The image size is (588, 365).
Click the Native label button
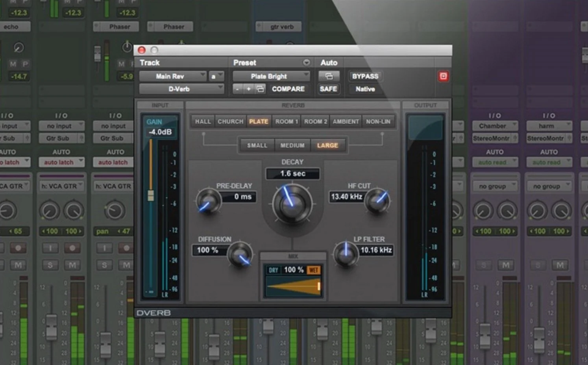[x=365, y=89]
